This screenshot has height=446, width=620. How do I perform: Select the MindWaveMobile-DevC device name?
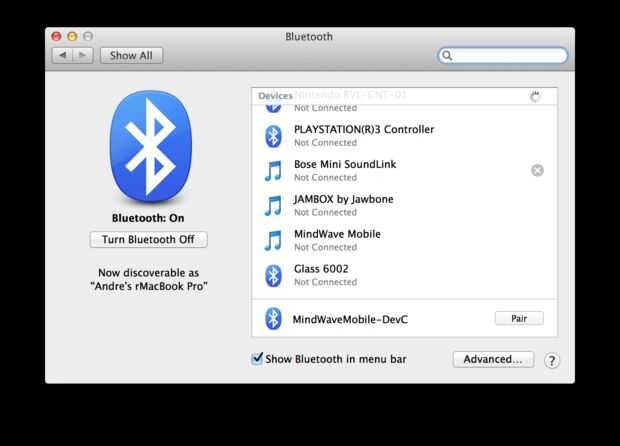pos(350,319)
